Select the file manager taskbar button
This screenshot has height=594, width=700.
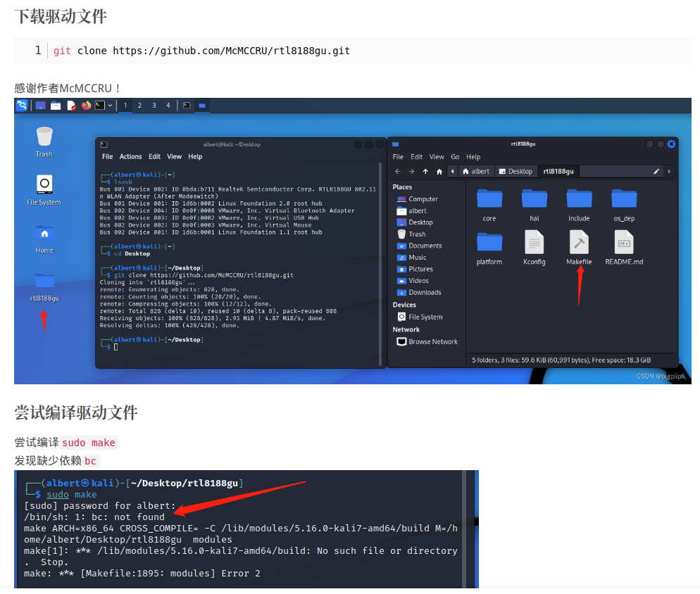[202, 106]
